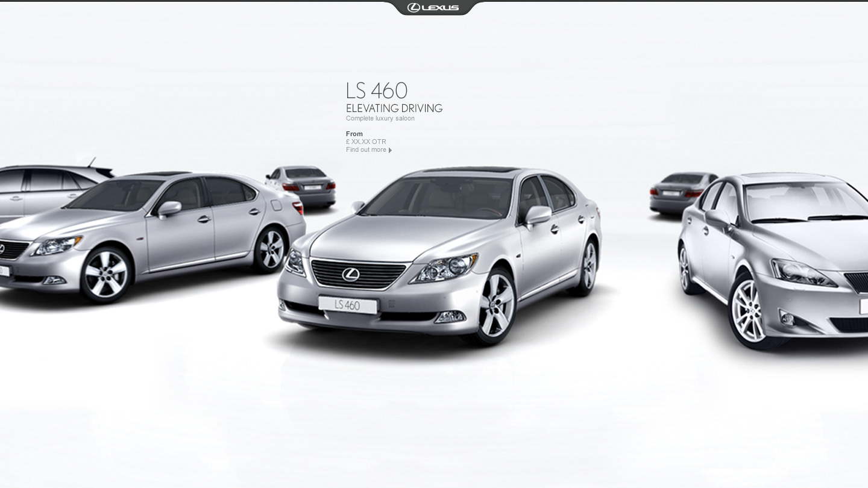868x488 pixels.
Task: Click the Lexus grille emblem on center car
Action: (351, 275)
